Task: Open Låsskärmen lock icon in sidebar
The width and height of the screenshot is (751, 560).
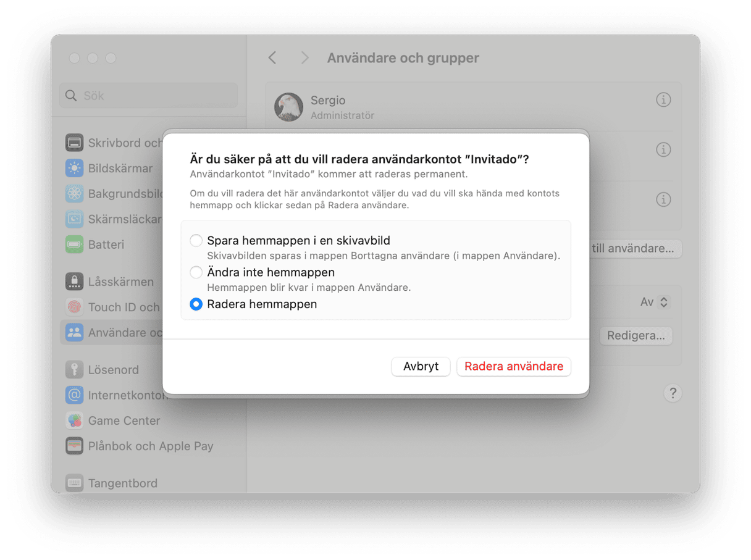Action: (x=75, y=282)
